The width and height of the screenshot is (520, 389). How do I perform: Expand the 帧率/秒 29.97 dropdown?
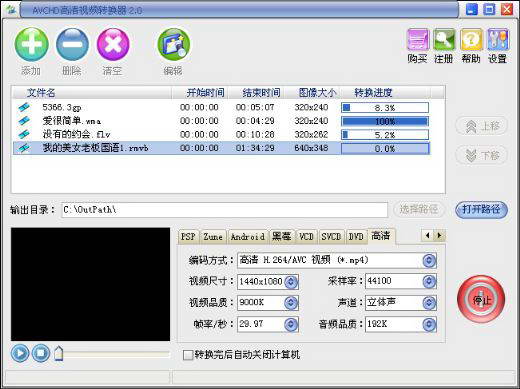(291, 324)
